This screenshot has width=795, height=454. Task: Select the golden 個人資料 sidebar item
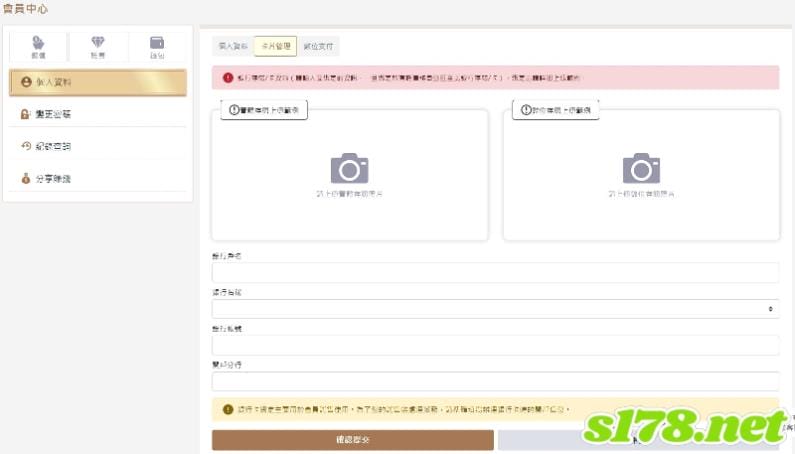tap(98, 82)
